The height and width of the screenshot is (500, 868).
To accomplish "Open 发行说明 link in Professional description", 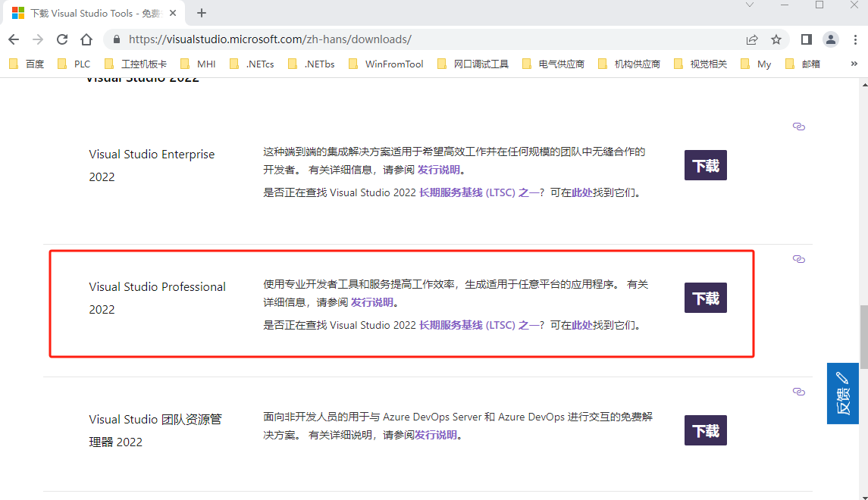I will tap(372, 302).
